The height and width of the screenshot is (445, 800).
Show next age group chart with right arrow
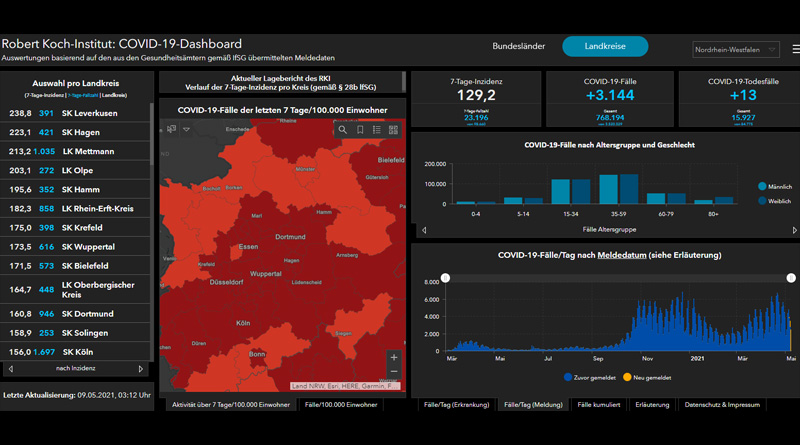click(x=794, y=230)
